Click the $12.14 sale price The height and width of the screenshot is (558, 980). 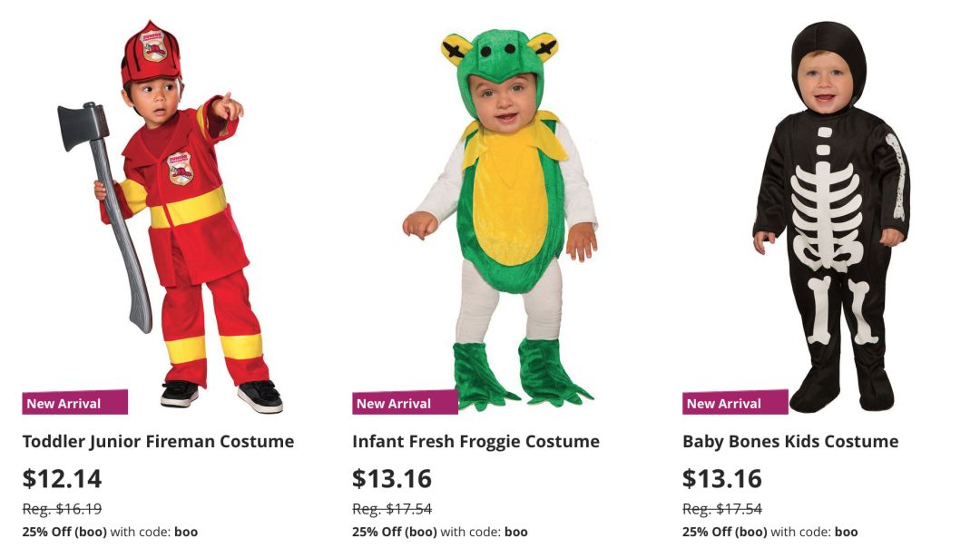point(62,478)
